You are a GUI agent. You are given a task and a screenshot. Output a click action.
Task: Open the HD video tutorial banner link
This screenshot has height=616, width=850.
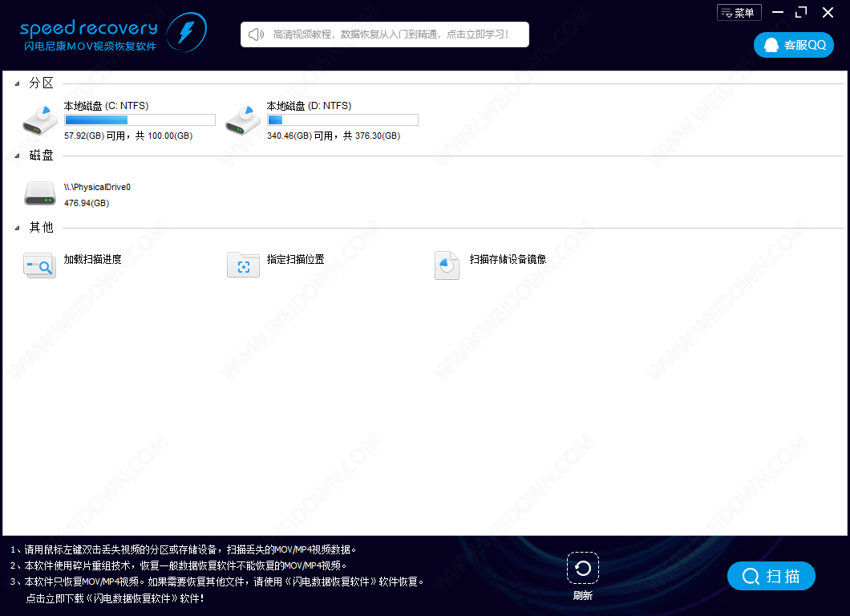coord(385,34)
